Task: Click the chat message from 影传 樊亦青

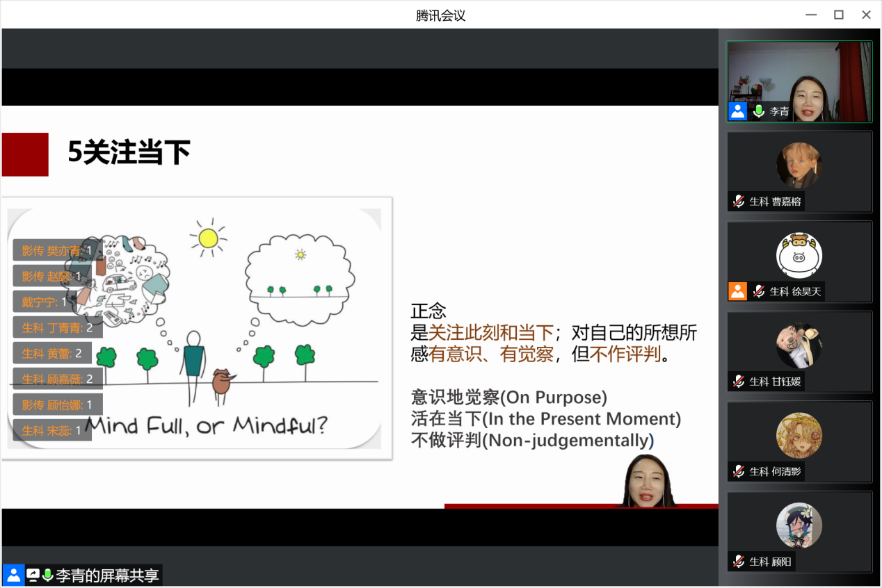Action: pyautogui.click(x=57, y=250)
